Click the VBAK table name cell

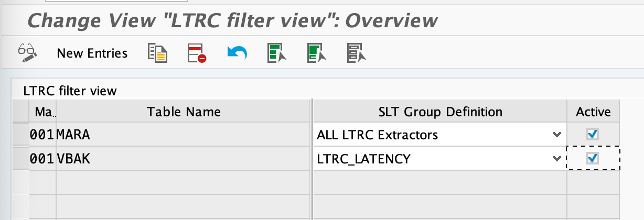point(184,158)
